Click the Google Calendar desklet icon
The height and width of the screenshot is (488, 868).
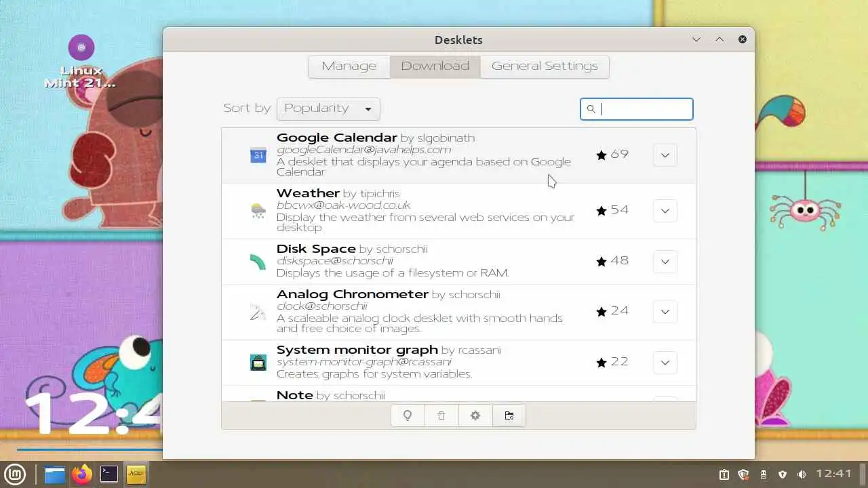(258, 155)
